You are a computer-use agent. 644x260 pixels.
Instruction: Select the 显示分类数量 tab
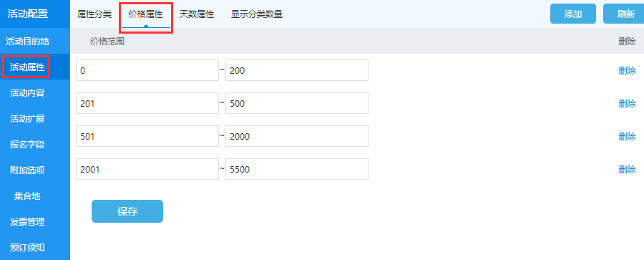click(x=257, y=14)
